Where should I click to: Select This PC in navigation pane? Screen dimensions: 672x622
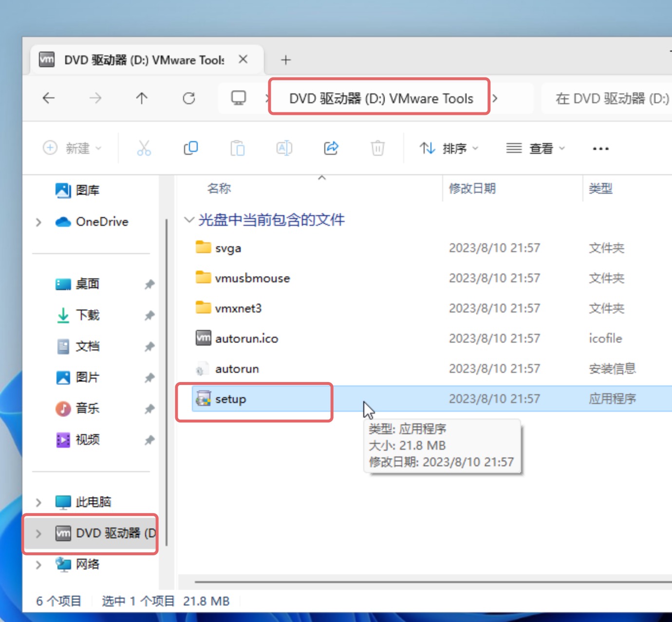point(83,502)
